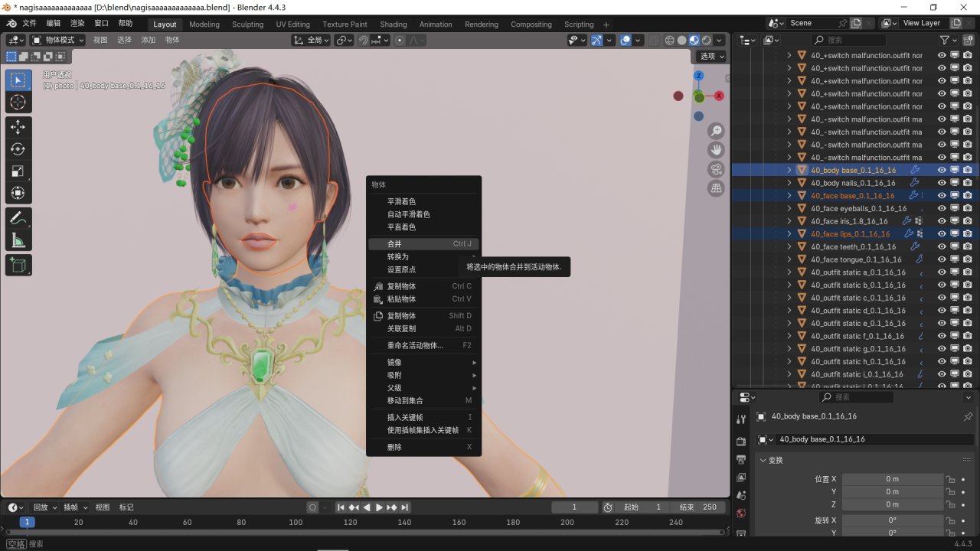
Task: Select the Select Box tool
Action: [x=18, y=80]
